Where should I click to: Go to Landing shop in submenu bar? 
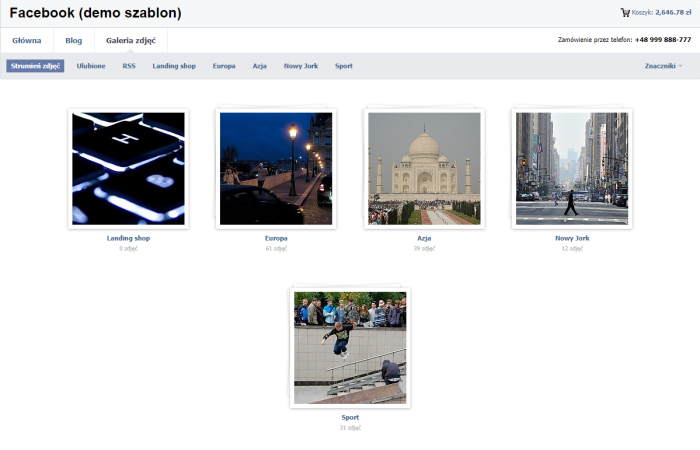tap(174, 66)
